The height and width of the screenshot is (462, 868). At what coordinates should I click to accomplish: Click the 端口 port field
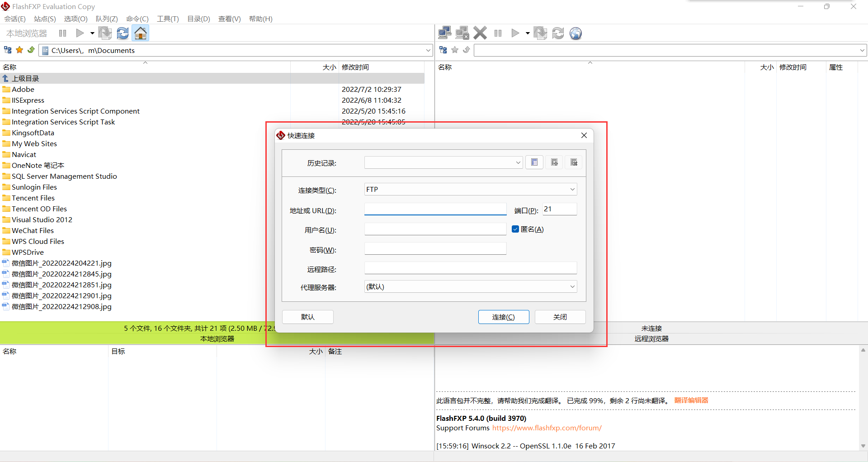(x=560, y=209)
